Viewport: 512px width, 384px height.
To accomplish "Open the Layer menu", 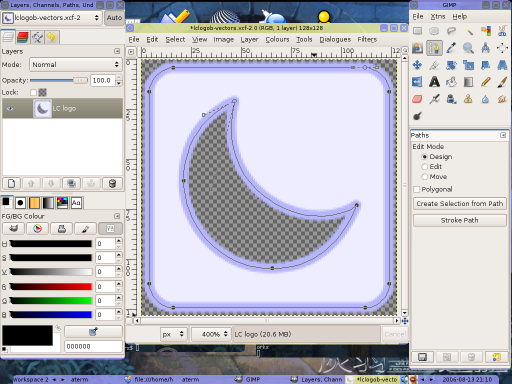I will coord(249,40).
